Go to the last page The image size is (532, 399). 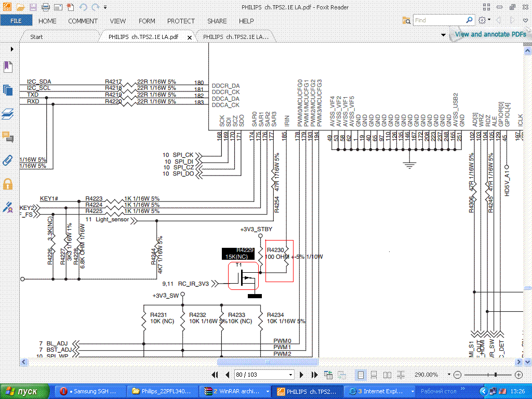(x=315, y=375)
